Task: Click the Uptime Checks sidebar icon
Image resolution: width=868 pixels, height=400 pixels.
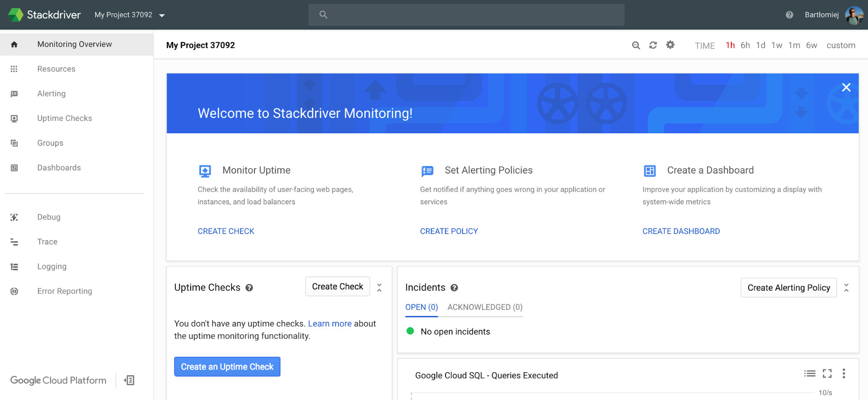Action: (x=14, y=118)
